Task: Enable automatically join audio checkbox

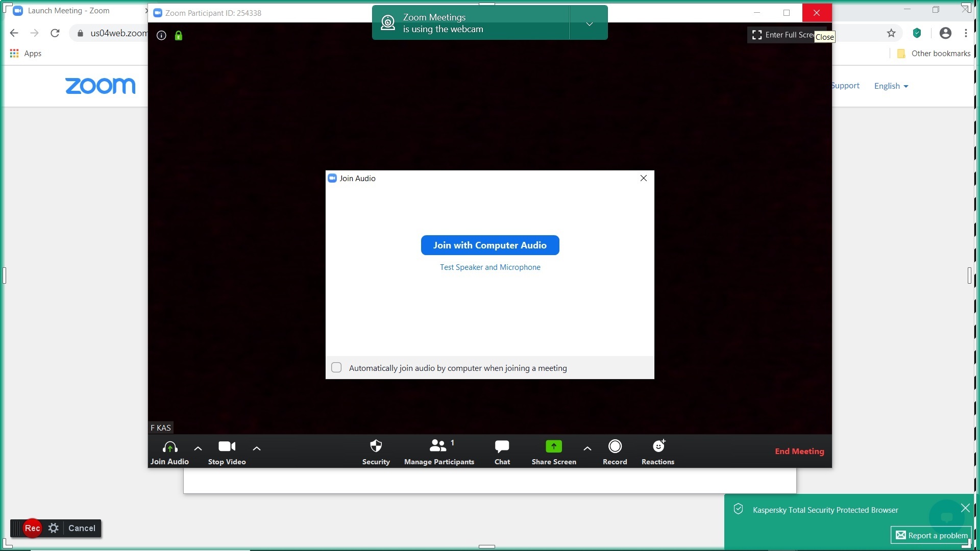Action: [x=336, y=368]
